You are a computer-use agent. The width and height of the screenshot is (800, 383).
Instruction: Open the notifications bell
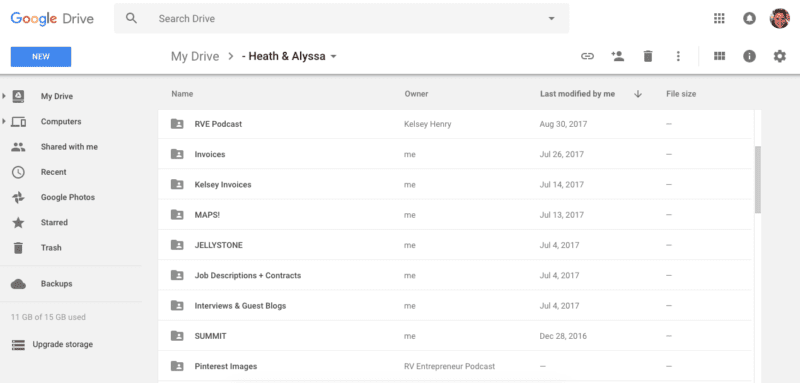click(x=749, y=18)
